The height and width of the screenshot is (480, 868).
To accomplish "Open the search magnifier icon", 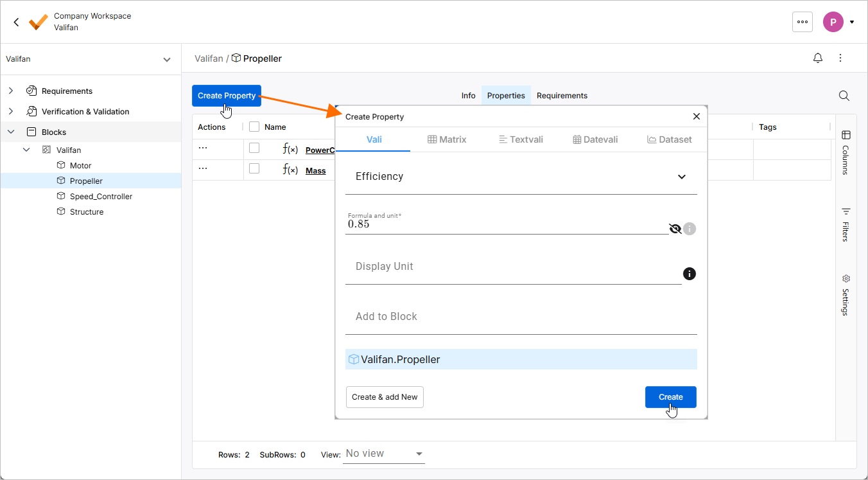I will (x=844, y=96).
